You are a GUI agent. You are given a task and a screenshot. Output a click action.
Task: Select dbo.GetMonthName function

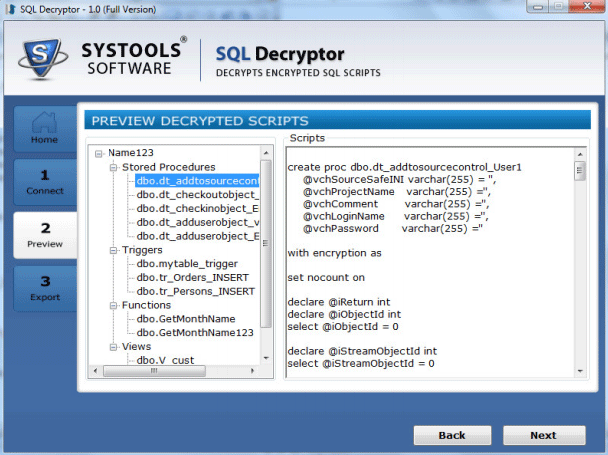[x=186, y=319]
